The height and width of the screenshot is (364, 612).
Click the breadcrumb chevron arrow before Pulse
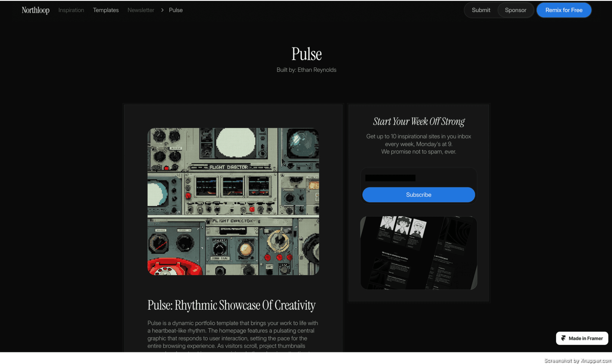pos(162,10)
